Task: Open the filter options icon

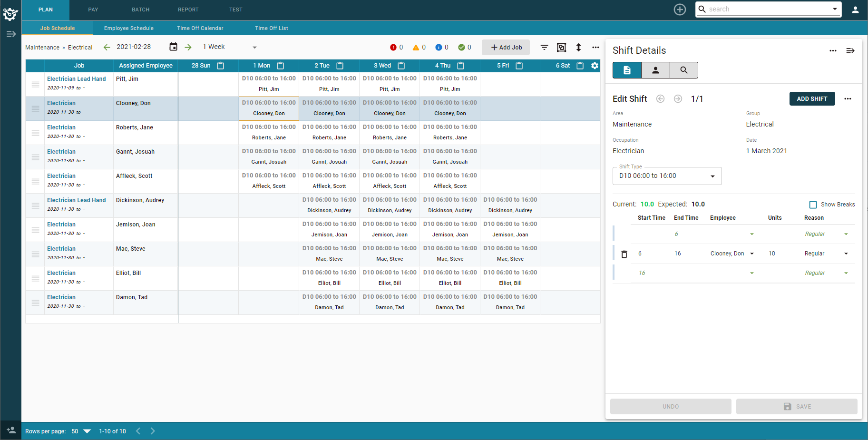Action: pyautogui.click(x=544, y=47)
